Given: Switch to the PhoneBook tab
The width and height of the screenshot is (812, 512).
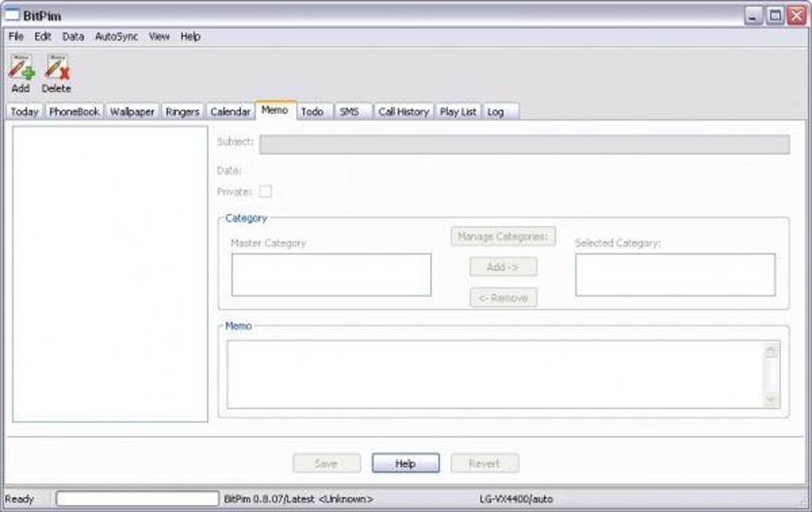Looking at the screenshot, I should 74,111.
